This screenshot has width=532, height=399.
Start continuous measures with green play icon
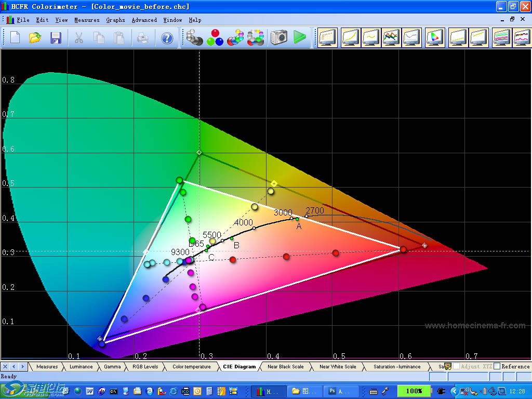point(299,38)
